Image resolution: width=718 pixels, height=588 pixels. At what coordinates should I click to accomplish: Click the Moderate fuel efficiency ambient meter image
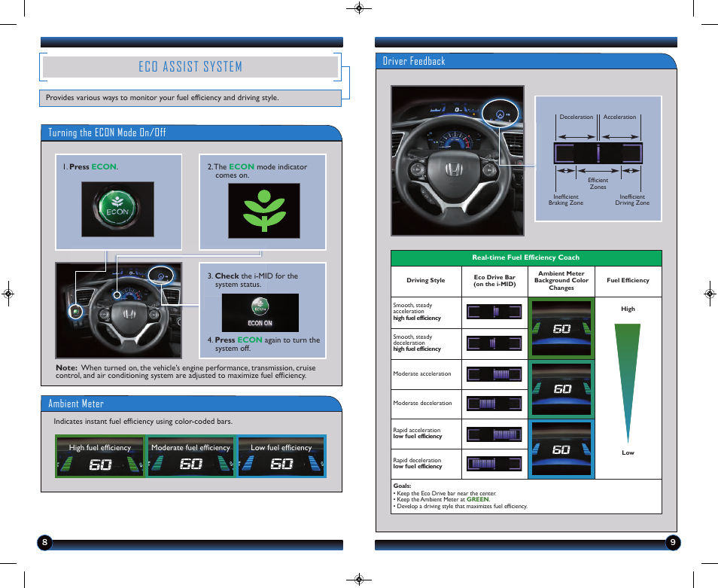coord(190,456)
